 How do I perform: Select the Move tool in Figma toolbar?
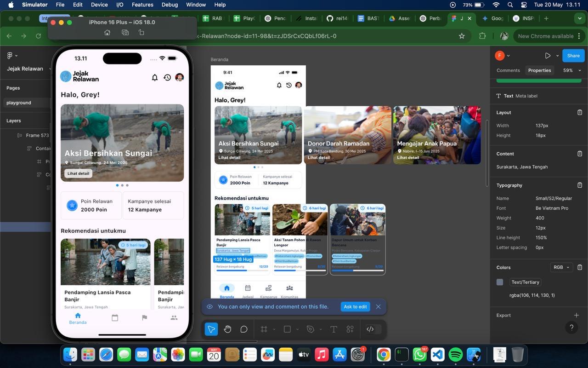(x=211, y=329)
